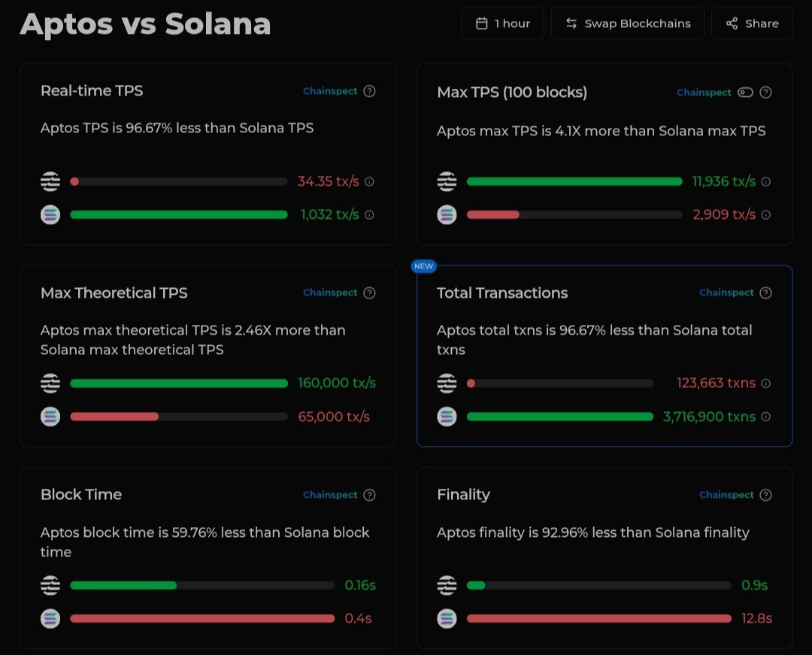The width and height of the screenshot is (812, 655).
Task: Click Aptos logo in Finality card
Action: pos(447,585)
